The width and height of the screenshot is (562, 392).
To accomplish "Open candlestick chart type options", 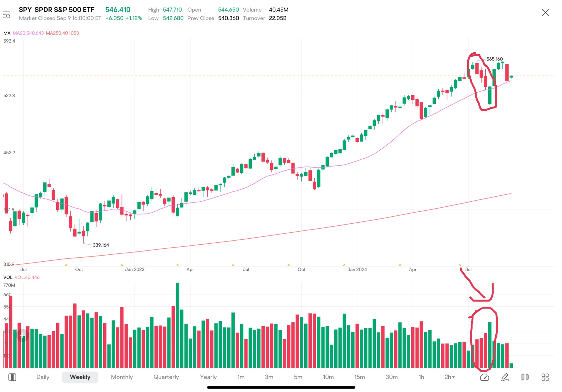I will tap(525, 377).
